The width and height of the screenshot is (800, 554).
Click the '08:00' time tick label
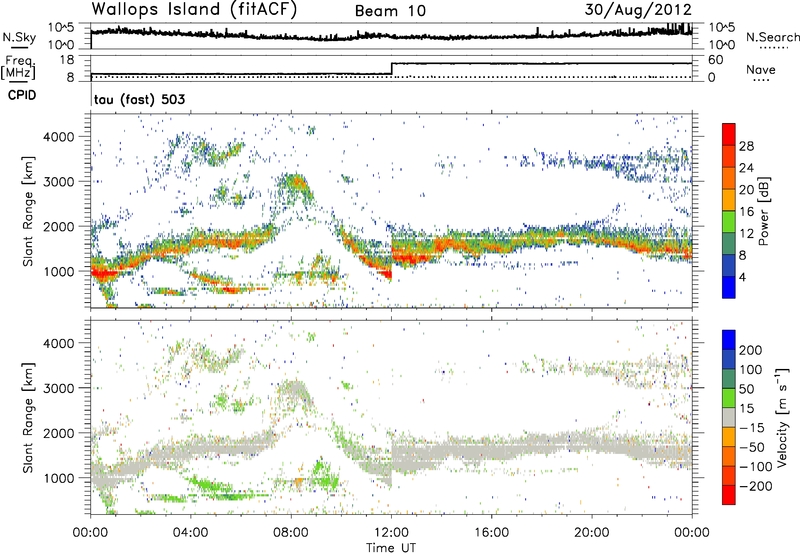pyautogui.click(x=291, y=533)
